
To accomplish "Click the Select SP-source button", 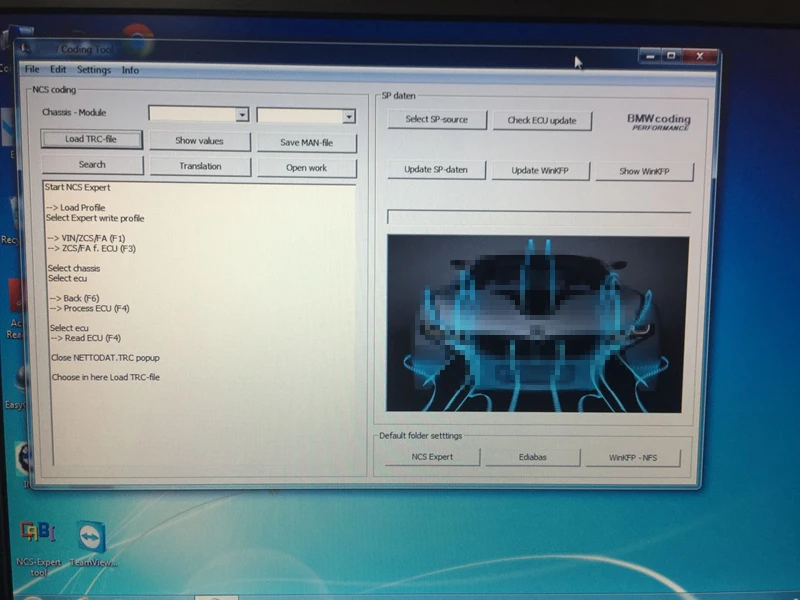I will (437, 119).
